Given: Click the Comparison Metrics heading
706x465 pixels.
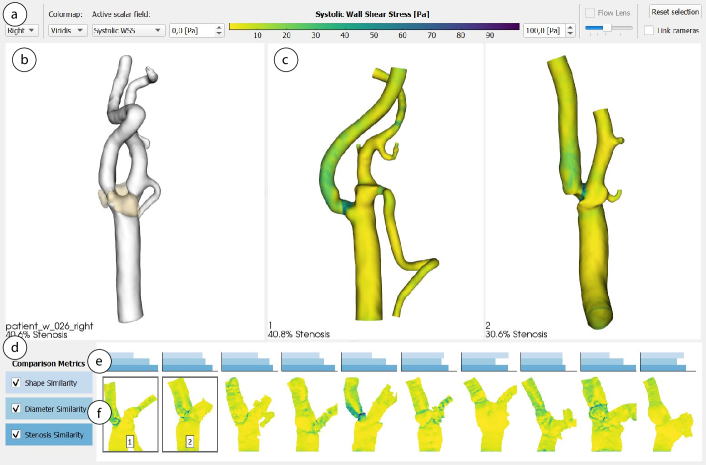Looking at the screenshot, I should click(x=49, y=363).
